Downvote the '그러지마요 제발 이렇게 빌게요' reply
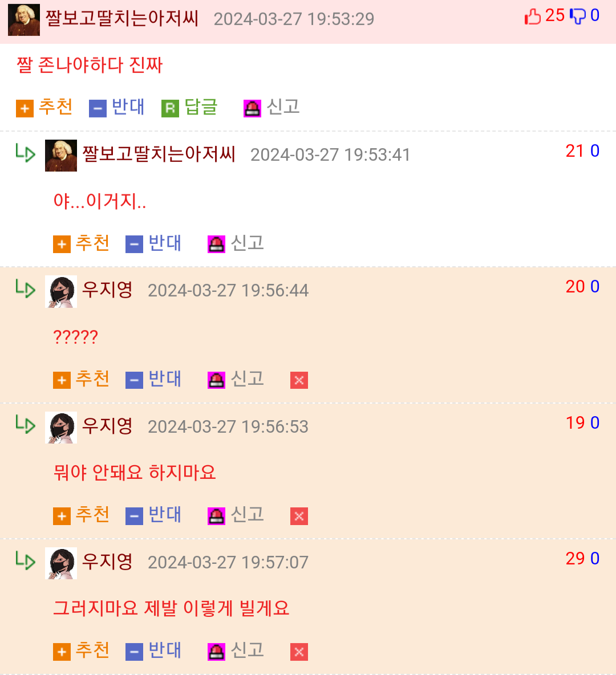Image resolution: width=616 pixels, height=675 pixels. (153, 651)
